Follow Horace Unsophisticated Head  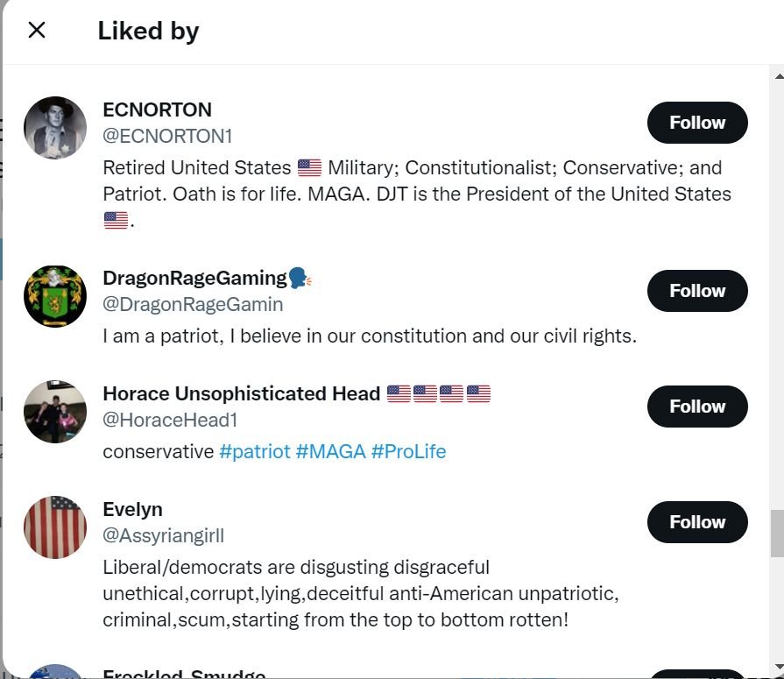click(697, 407)
